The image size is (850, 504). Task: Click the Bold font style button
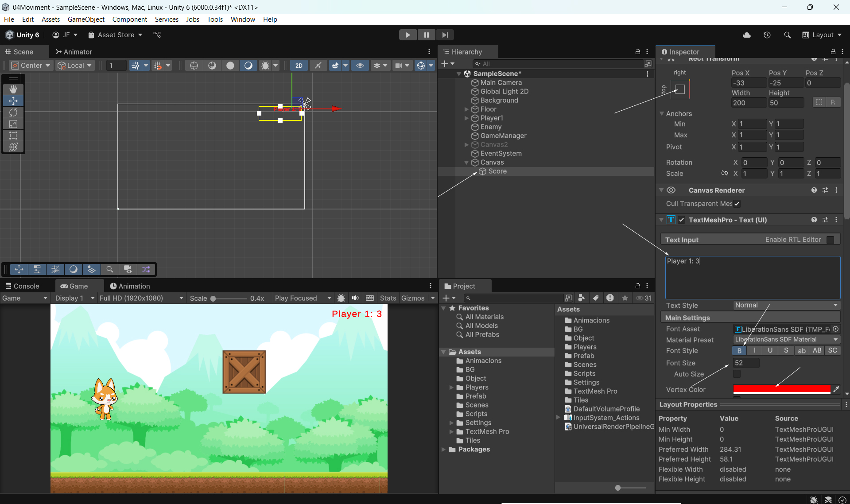(x=739, y=351)
